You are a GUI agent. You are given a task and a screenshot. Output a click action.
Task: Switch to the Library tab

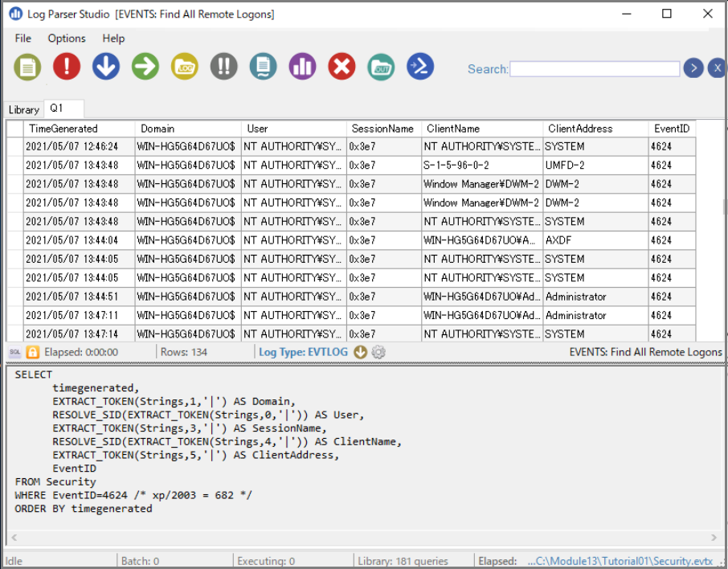(x=24, y=109)
